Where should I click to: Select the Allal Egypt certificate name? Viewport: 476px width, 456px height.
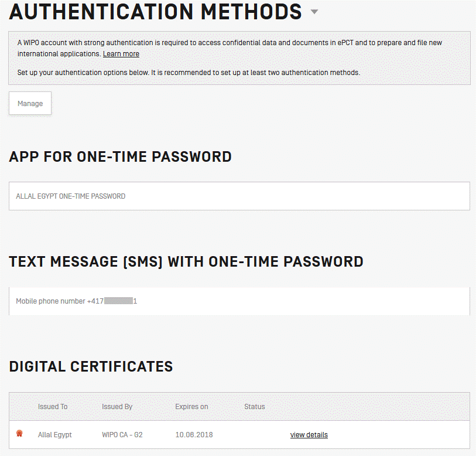pyautogui.click(x=54, y=434)
